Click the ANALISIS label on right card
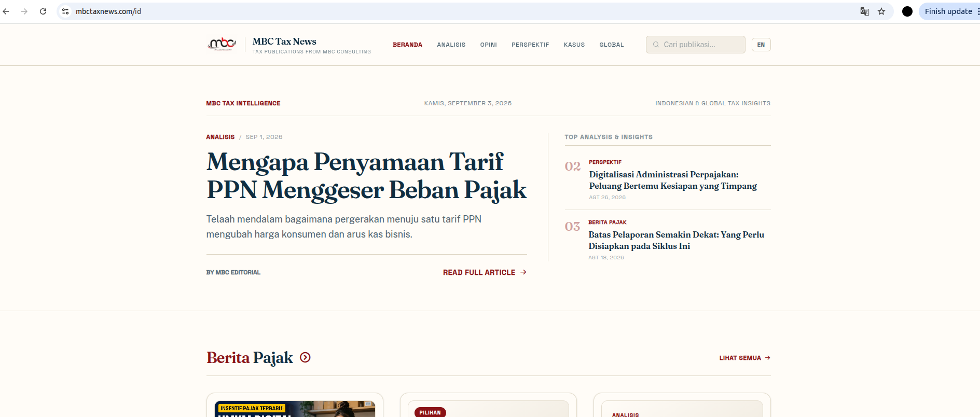Image resolution: width=980 pixels, height=417 pixels. point(625,414)
